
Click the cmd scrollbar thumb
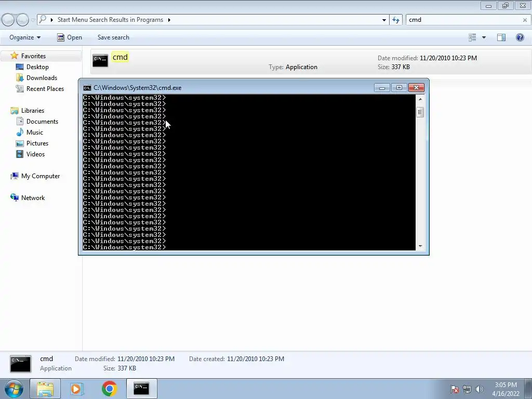click(420, 112)
